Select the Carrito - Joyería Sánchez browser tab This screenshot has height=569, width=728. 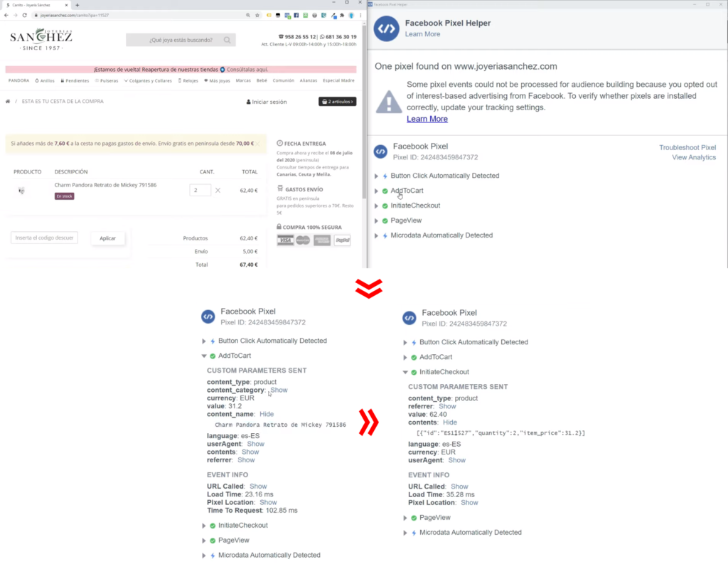tap(28, 4)
